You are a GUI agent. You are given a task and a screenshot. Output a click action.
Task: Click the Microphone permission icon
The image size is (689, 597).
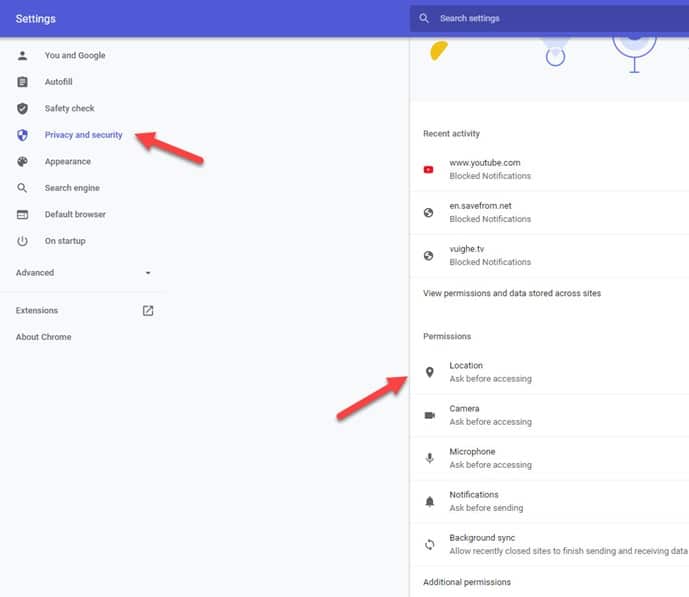point(430,458)
